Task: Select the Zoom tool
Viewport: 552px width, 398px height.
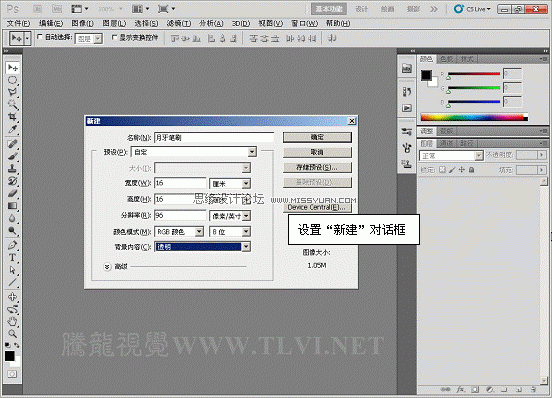Action: (x=13, y=334)
